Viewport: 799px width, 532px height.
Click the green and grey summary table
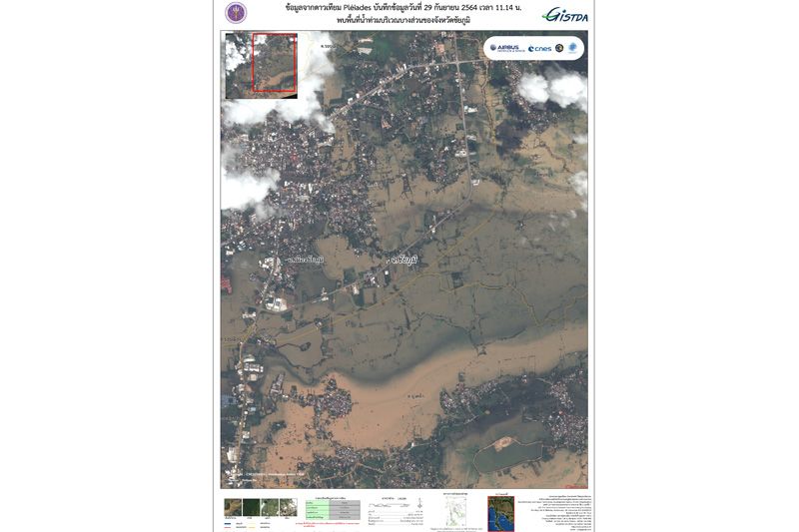pos(333,510)
